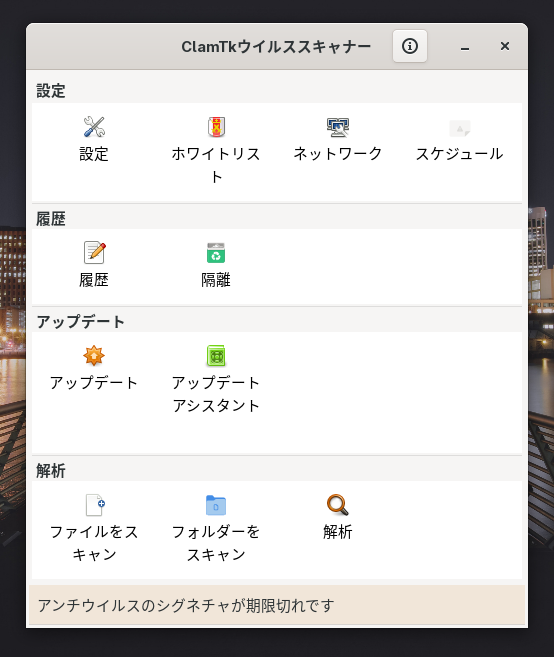Click the ClamTkウイルススキャナー window title
554x657 pixels.
pyautogui.click(x=276, y=47)
